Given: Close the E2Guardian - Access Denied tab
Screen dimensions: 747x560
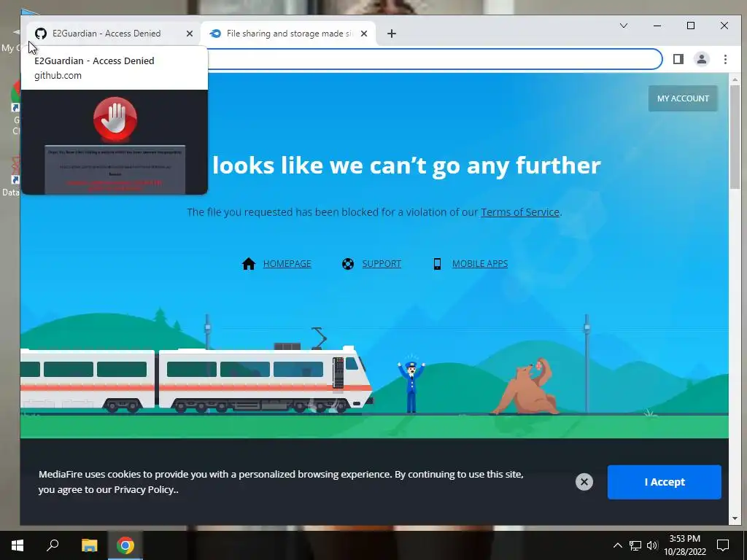Looking at the screenshot, I should [190, 34].
